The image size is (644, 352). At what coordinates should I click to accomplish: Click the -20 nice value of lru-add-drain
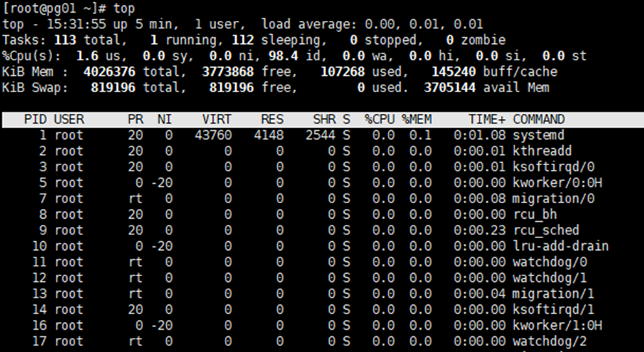coord(162,246)
